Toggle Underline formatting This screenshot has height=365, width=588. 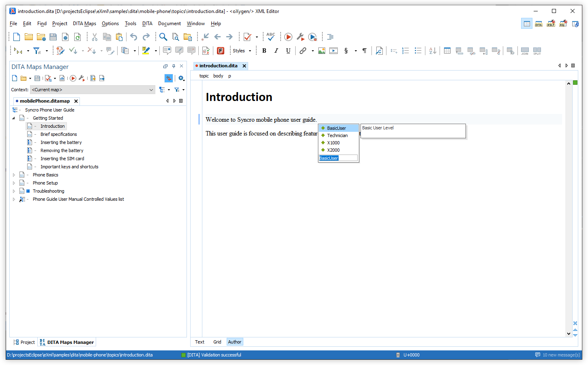288,51
